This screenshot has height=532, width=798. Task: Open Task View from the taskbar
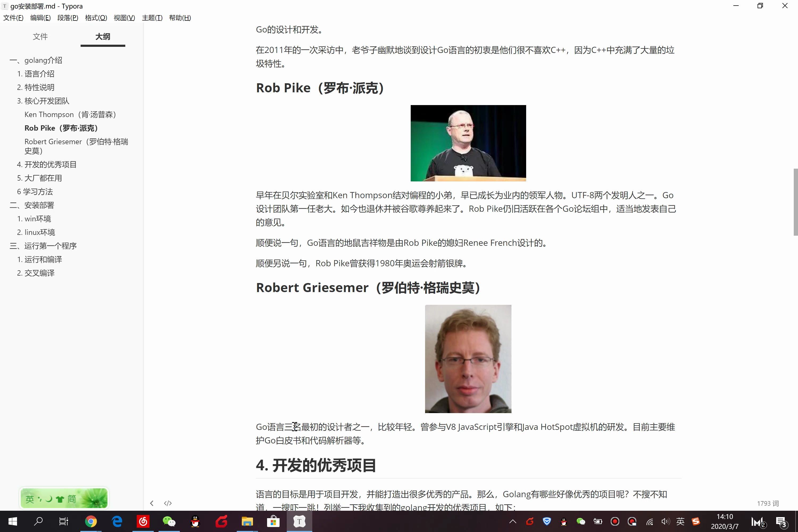(64, 521)
